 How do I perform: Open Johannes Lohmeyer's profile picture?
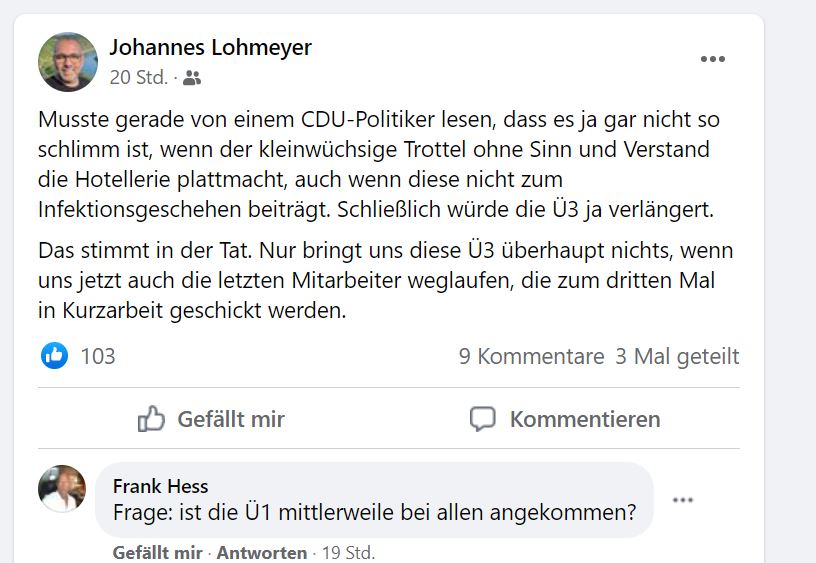[68, 62]
